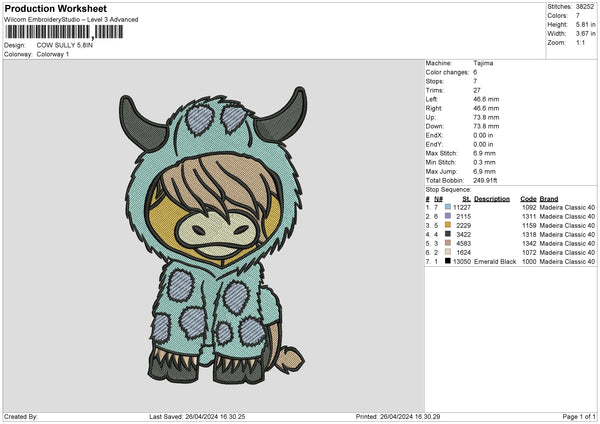The image size is (600, 424).
Task: Click the 'St.' column header
Action: 466,199
